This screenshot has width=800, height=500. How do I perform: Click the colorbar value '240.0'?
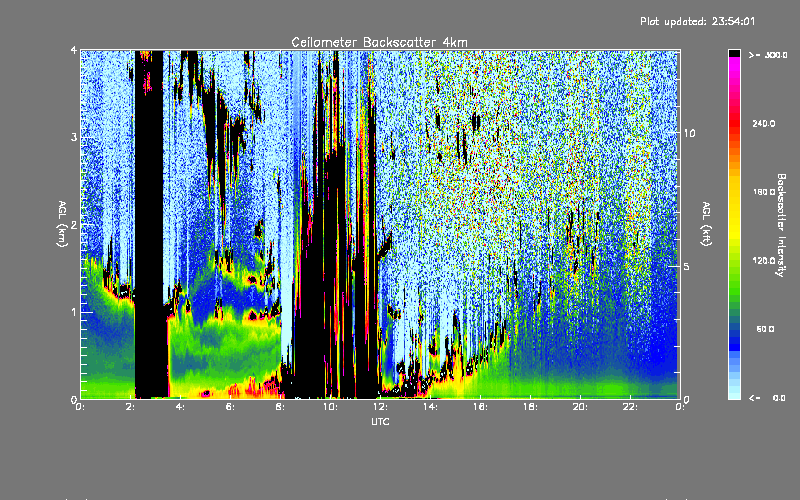[x=764, y=123]
